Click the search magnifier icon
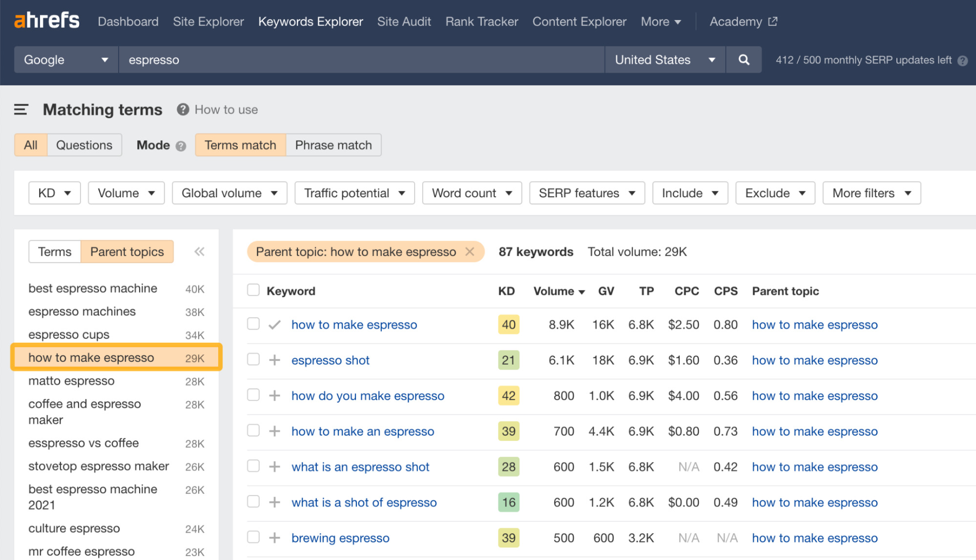 pyautogui.click(x=743, y=60)
